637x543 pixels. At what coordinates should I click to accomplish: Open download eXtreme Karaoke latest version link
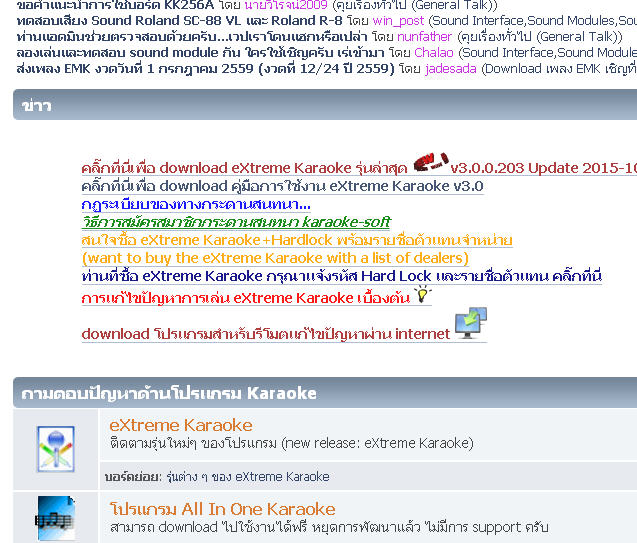[244, 168]
